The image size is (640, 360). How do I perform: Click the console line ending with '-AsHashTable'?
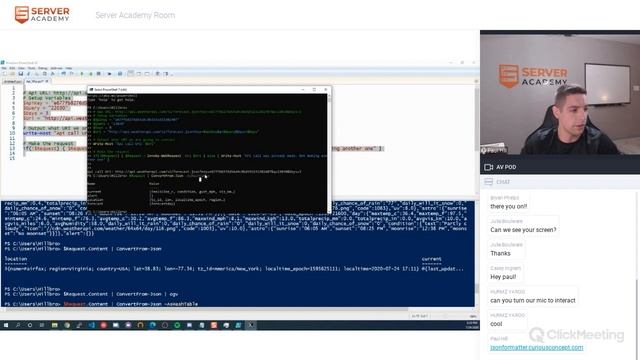[101, 304]
